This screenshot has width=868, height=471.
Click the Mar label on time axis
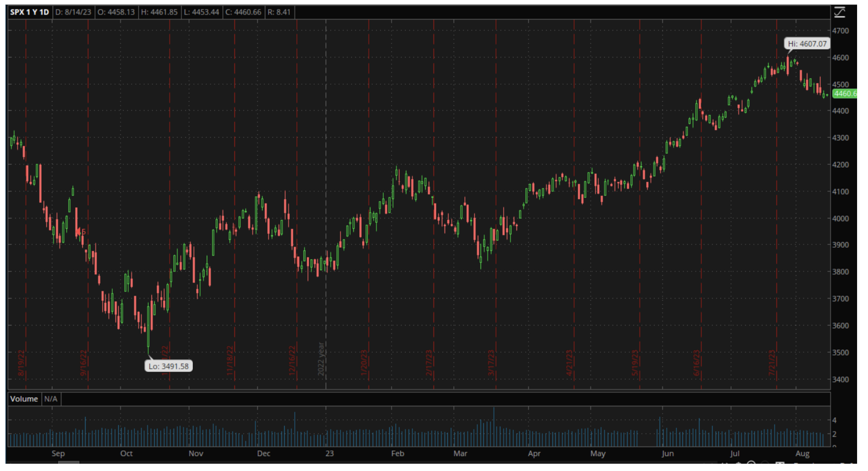(x=460, y=453)
